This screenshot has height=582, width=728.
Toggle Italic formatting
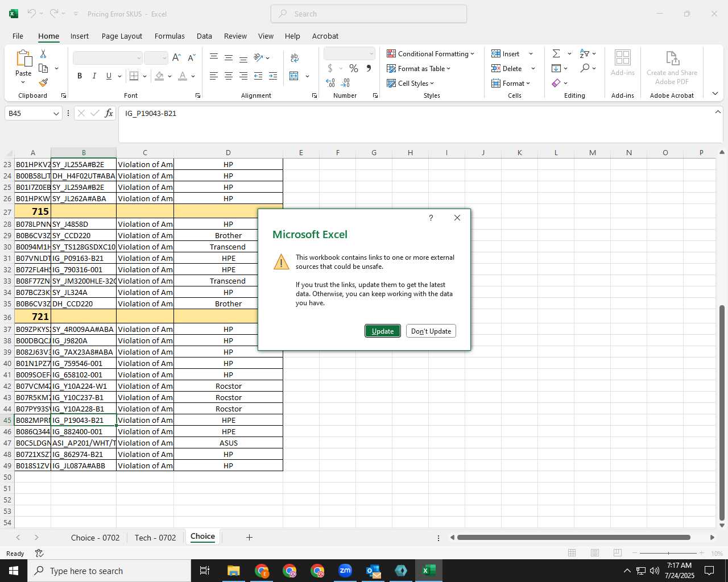[94, 76]
